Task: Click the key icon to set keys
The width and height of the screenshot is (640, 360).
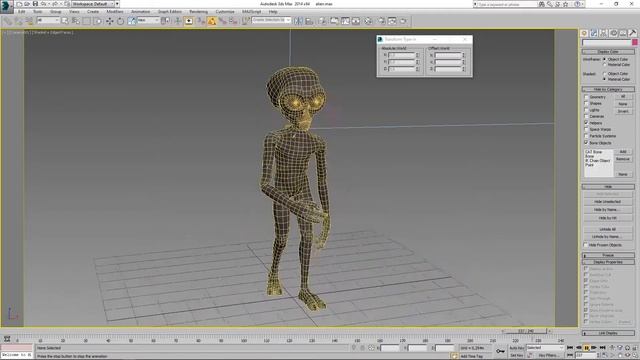Action: point(500,351)
